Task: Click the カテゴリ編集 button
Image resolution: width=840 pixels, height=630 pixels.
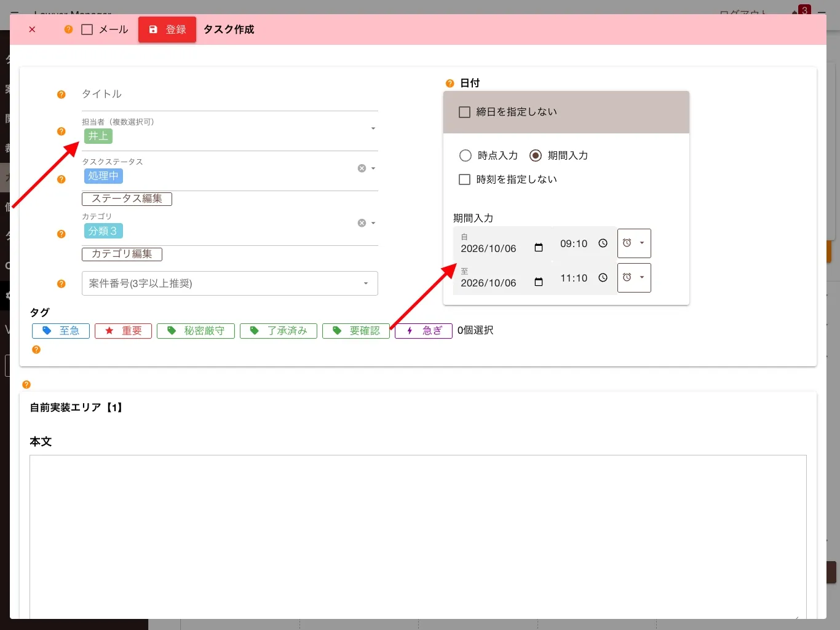Action: pos(122,254)
